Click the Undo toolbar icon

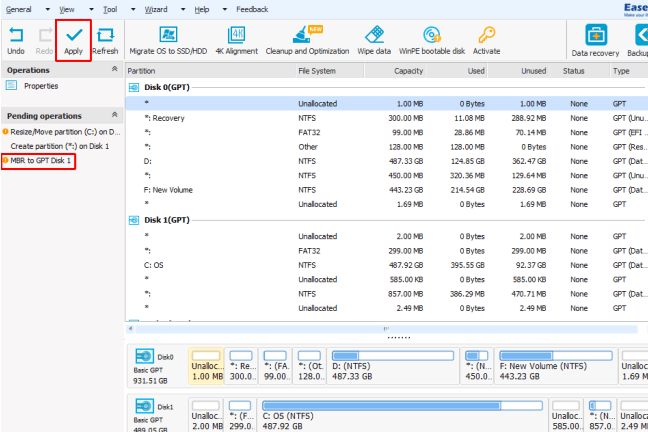click(x=16, y=40)
